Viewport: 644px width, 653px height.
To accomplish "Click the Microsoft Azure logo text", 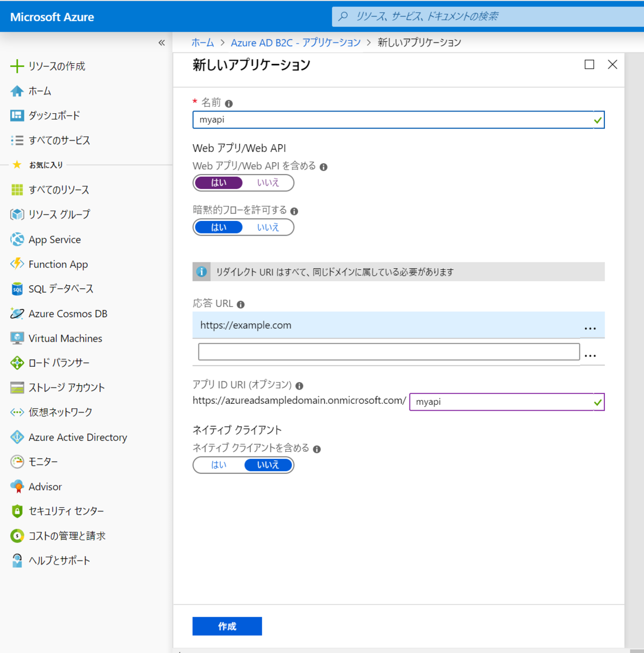I will coord(52,17).
